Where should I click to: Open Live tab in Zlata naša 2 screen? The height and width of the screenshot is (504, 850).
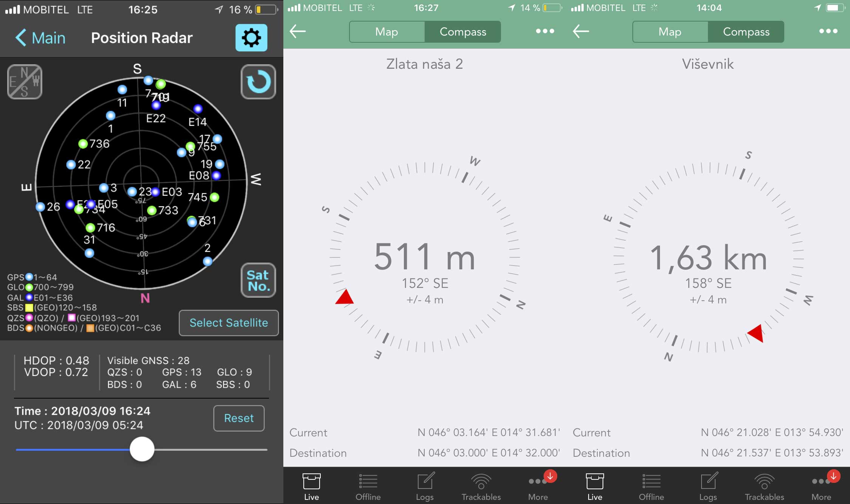click(x=311, y=487)
